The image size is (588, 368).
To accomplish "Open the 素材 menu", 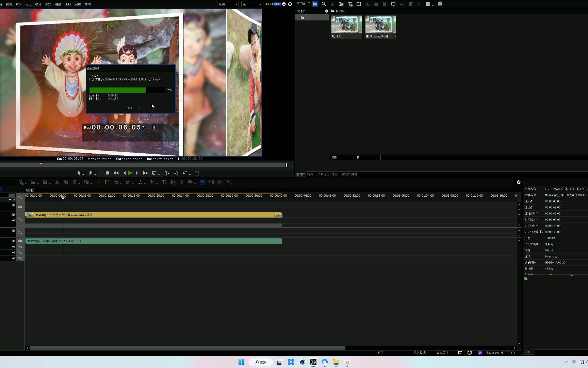I will tap(19, 4).
